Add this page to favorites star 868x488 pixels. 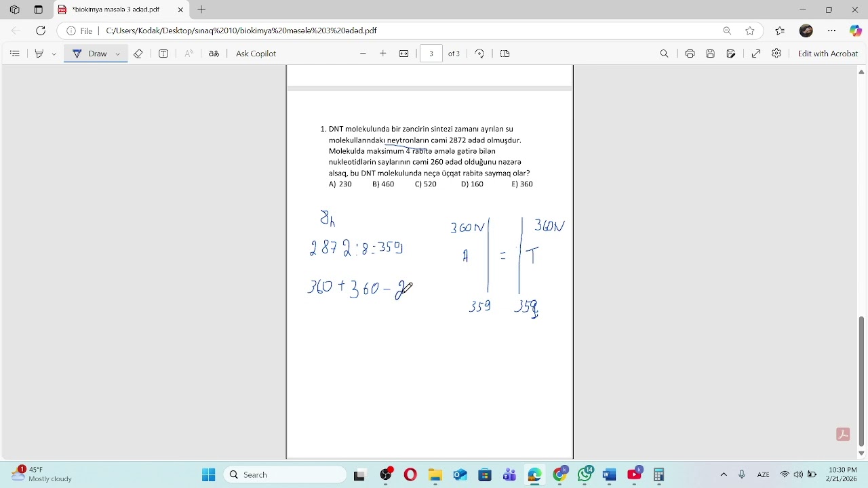pos(750,30)
